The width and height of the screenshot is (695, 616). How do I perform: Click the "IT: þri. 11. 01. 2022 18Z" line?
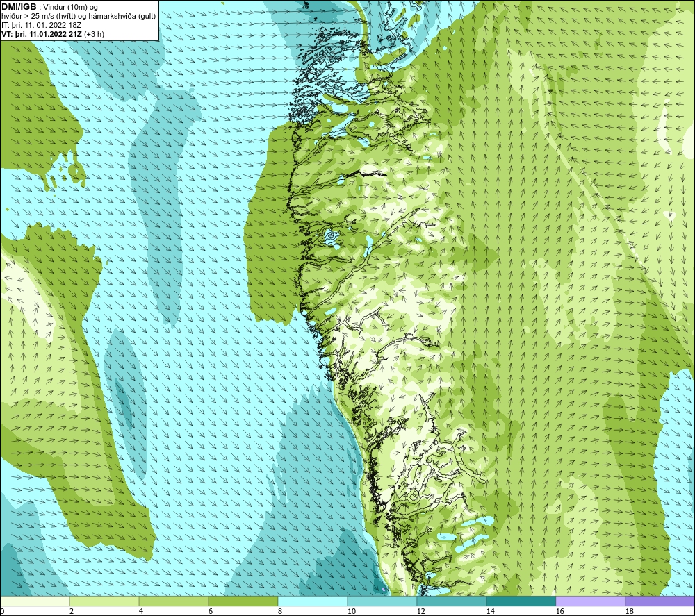[42, 25]
